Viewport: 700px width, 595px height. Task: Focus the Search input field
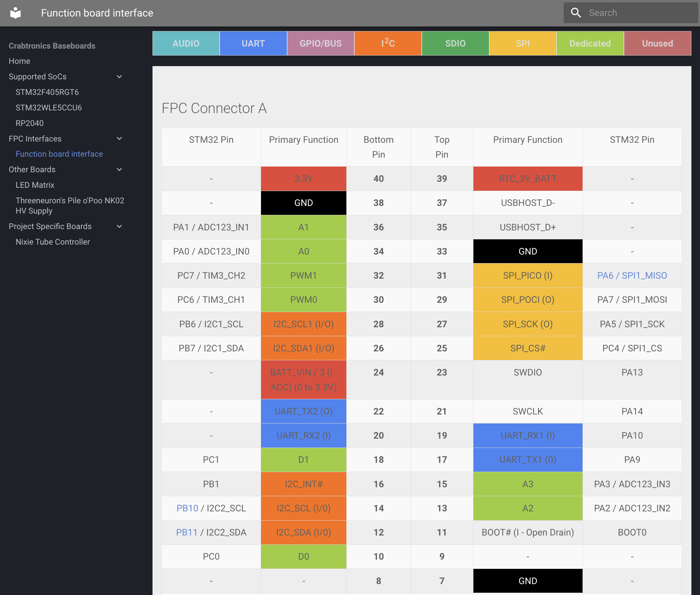(638, 13)
